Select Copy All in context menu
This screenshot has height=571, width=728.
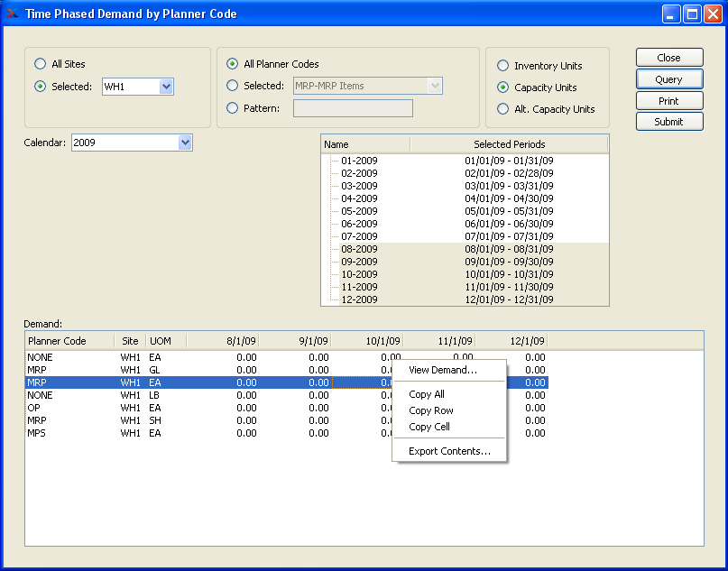(x=427, y=394)
